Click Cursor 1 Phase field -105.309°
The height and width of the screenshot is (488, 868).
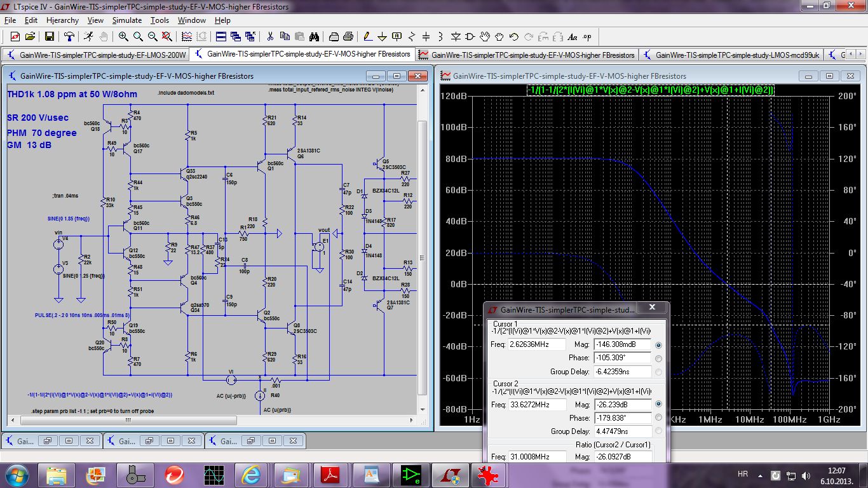click(622, 358)
